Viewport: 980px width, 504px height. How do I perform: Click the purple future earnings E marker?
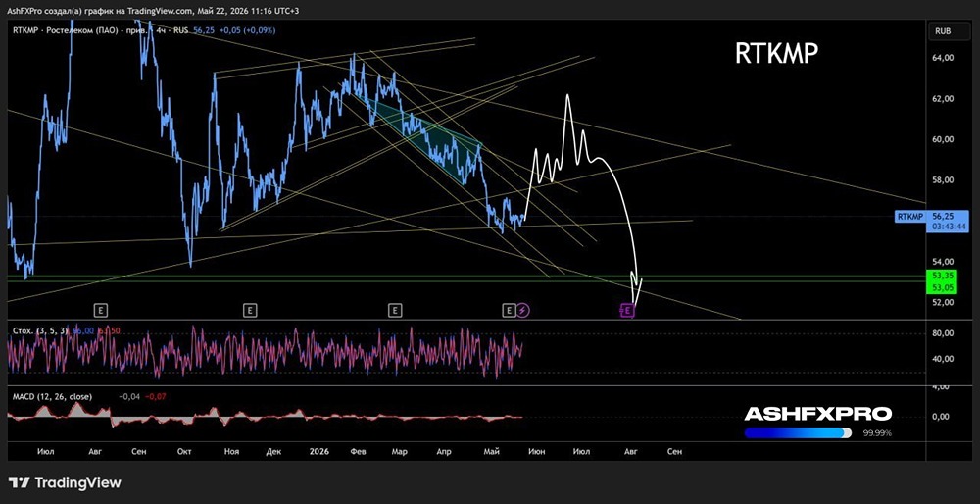pos(628,310)
